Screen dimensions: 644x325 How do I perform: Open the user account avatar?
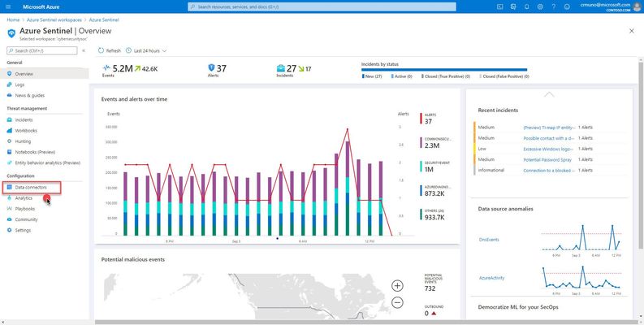(x=637, y=6)
